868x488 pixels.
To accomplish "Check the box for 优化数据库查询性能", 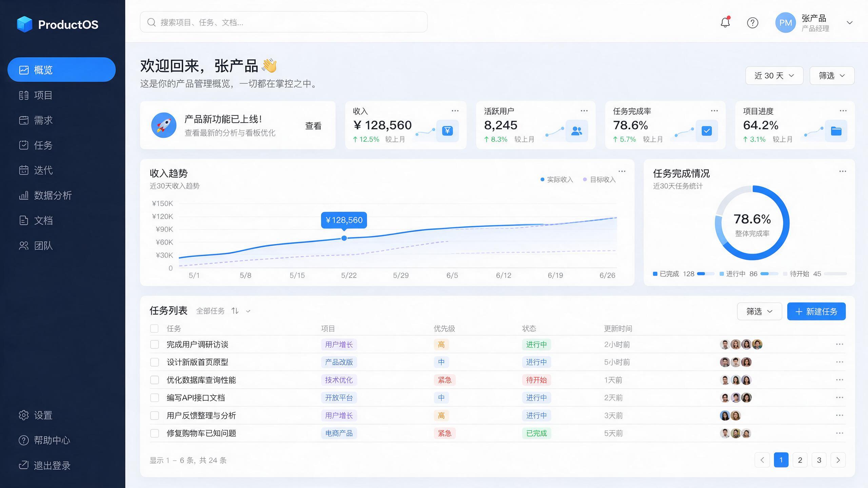I will tap(154, 380).
